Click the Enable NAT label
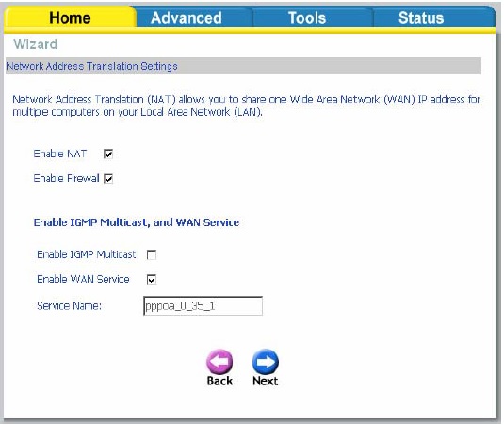Image resolution: width=504 pixels, height=425 pixels. [60, 154]
